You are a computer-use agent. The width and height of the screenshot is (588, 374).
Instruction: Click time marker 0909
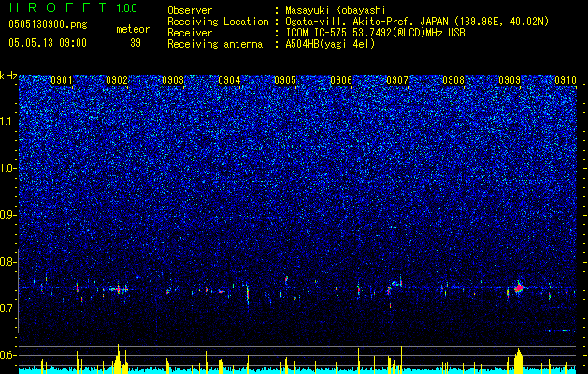(509, 80)
